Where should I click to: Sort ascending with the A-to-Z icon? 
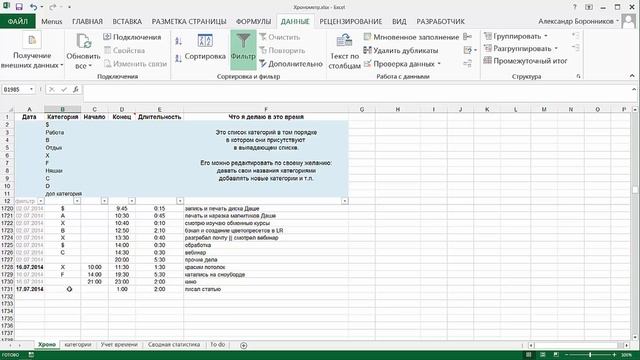179,41
